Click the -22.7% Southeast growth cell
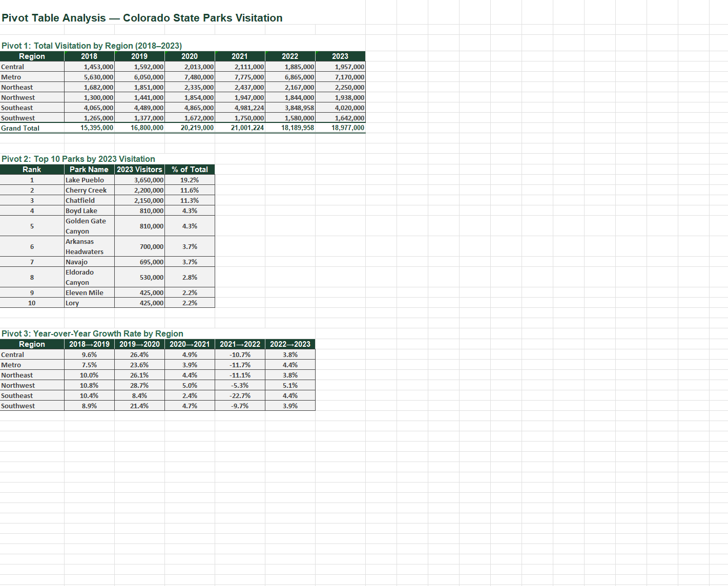This screenshot has height=586, width=728. coord(239,395)
